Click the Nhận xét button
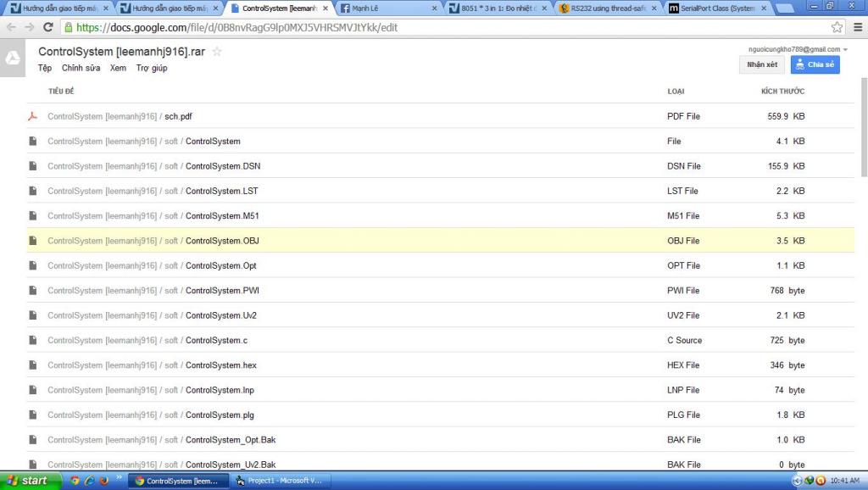 [762, 64]
